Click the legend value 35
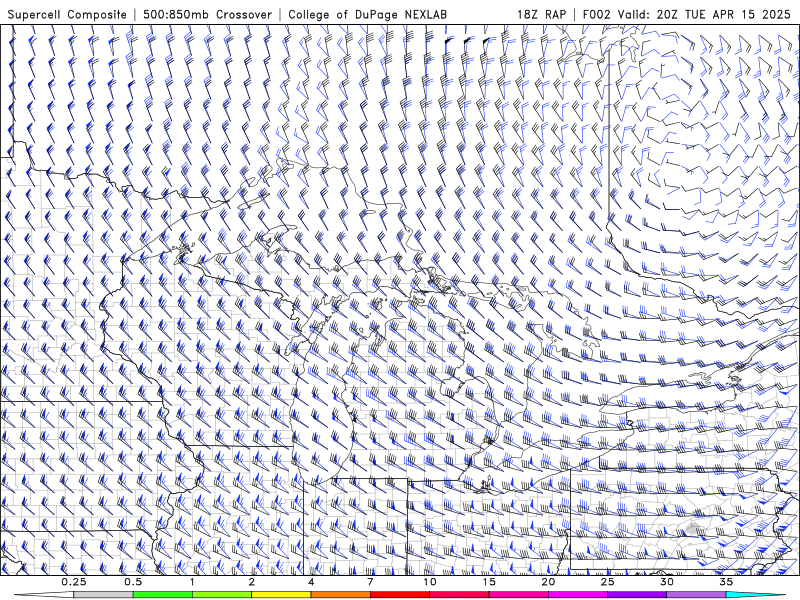The height and width of the screenshot is (600, 800). 726,582
